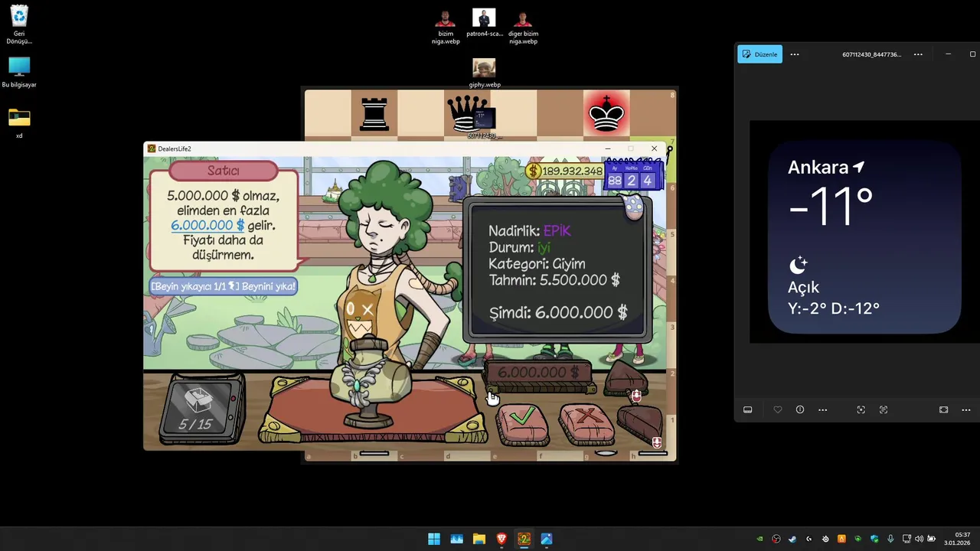
Task: Select the giphy.webp desktop file
Action: [484, 73]
